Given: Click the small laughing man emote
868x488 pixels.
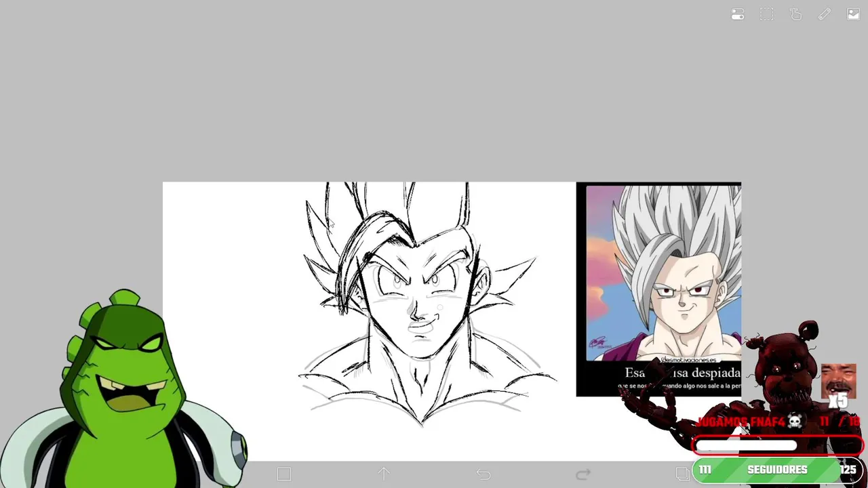Looking at the screenshot, I should point(838,382).
